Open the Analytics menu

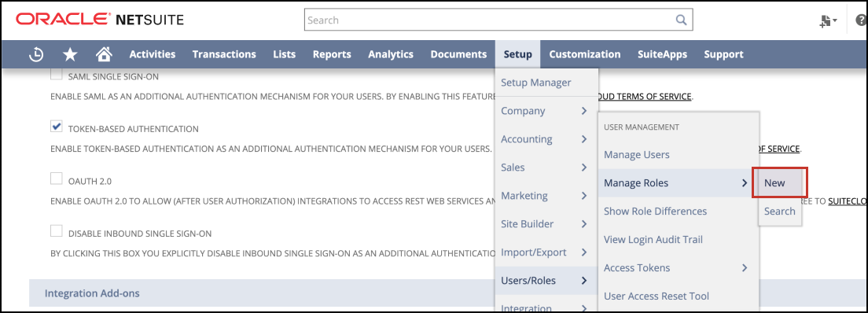(391, 54)
